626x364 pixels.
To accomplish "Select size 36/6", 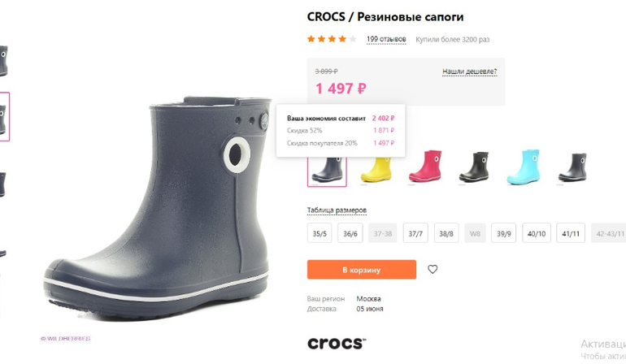I will click(x=350, y=233).
